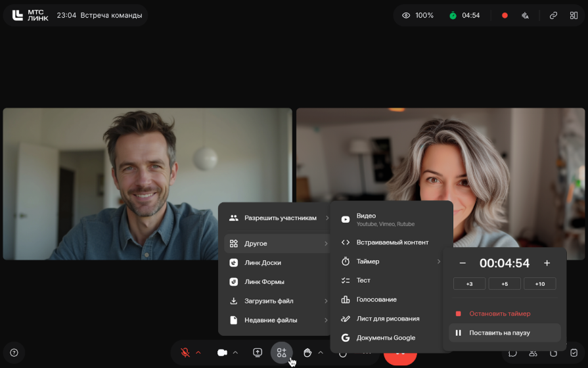Change the layout with grid icon
Image resolution: width=588 pixels, height=368 pixels.
tap(574, 15)
